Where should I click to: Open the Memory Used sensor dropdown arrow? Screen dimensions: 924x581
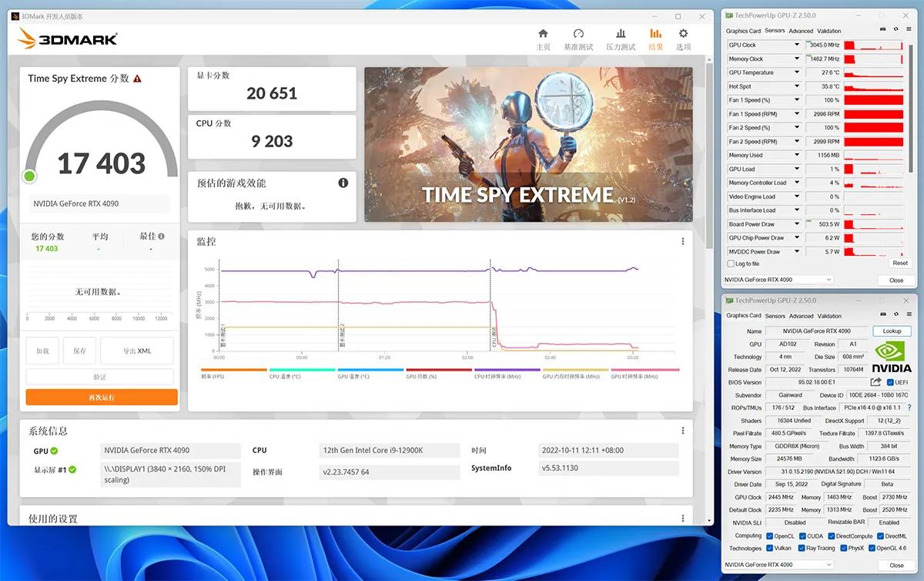point(797,155)
